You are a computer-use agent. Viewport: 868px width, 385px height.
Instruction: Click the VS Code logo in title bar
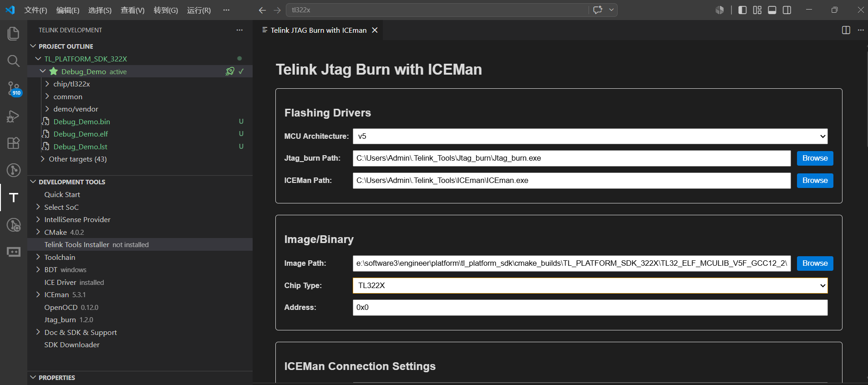tap(10, 10)
